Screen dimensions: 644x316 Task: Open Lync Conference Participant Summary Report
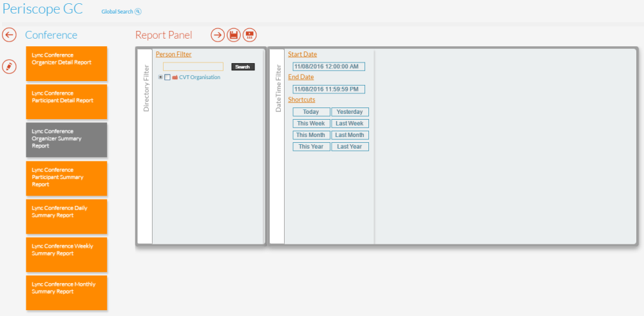coord(66,178)
